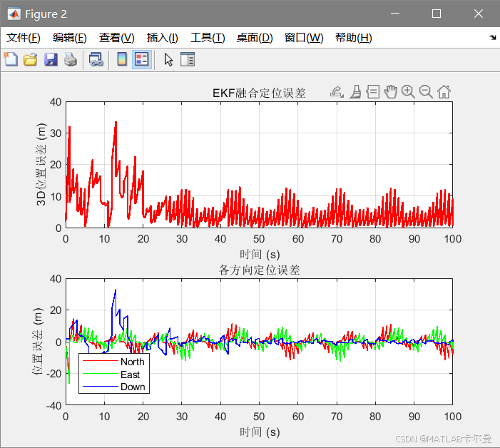The width and height of the screenshot is (500, 448).
Task: Open file using the folder icon
Action: tap(30, 60)
